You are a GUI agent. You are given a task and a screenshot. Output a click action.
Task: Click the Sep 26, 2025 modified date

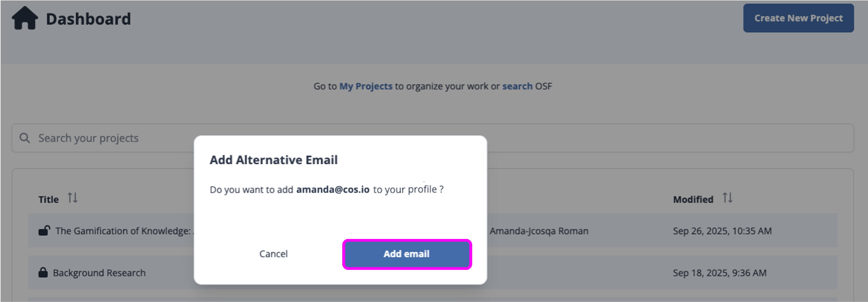(722, 231)
